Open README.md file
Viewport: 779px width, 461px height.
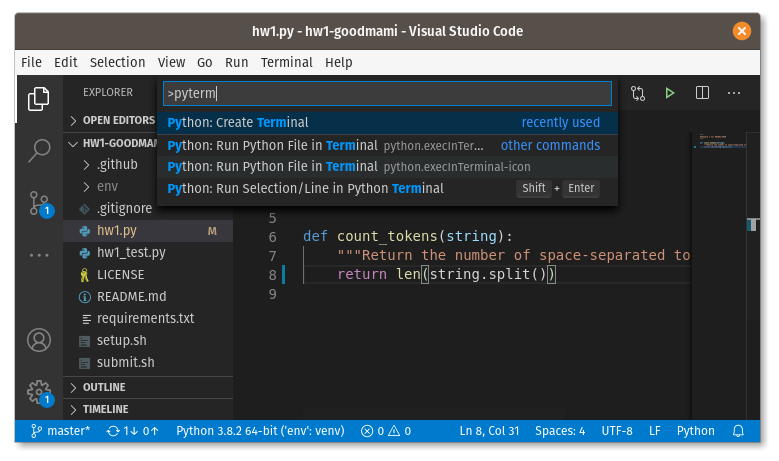[x=148, y=297]
